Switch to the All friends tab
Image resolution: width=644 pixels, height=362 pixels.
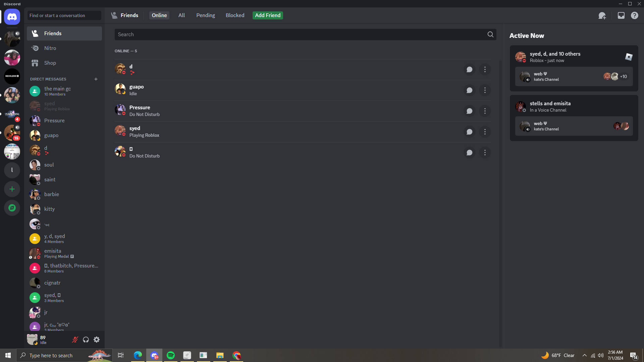tap(181, 15)
